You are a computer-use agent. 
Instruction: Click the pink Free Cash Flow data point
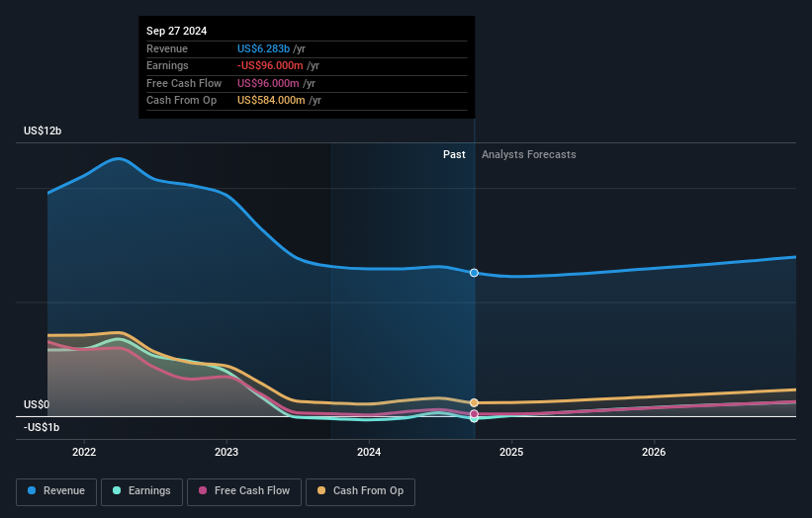coord(474,414)
